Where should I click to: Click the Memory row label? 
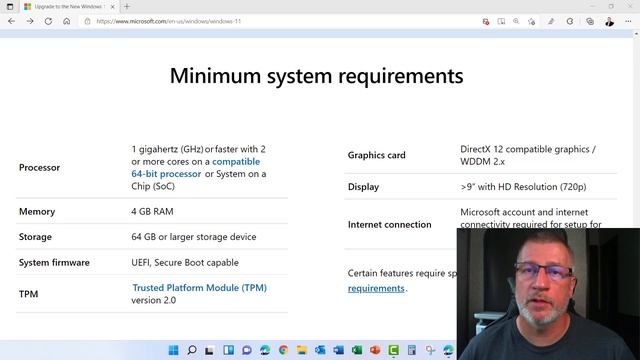tap(37, 211)
